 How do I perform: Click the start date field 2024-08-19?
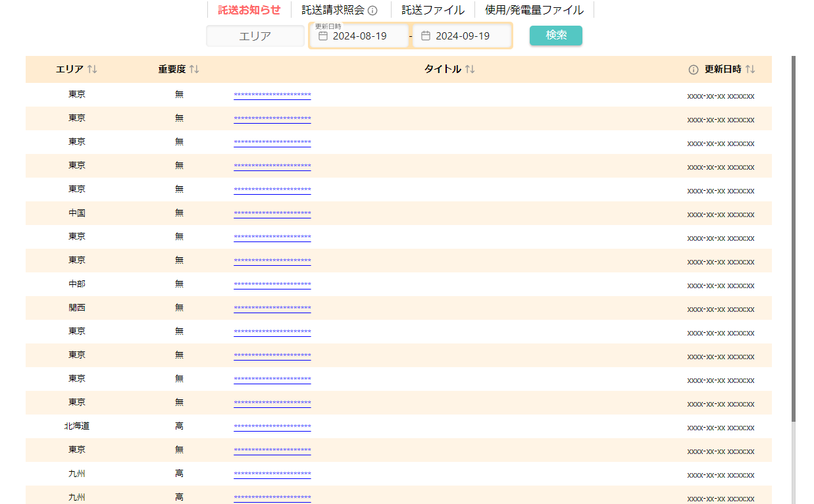pos(359,36)
